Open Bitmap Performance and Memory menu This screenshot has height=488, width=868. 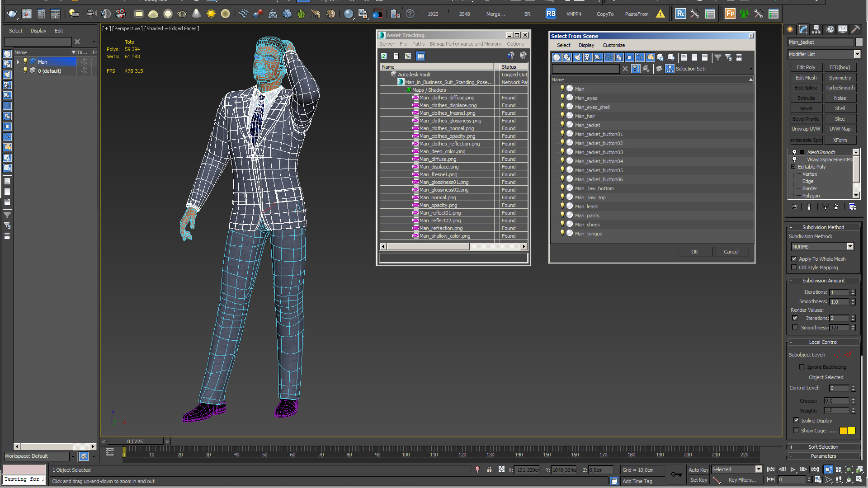pyautogui.click(x=465, y=44)
